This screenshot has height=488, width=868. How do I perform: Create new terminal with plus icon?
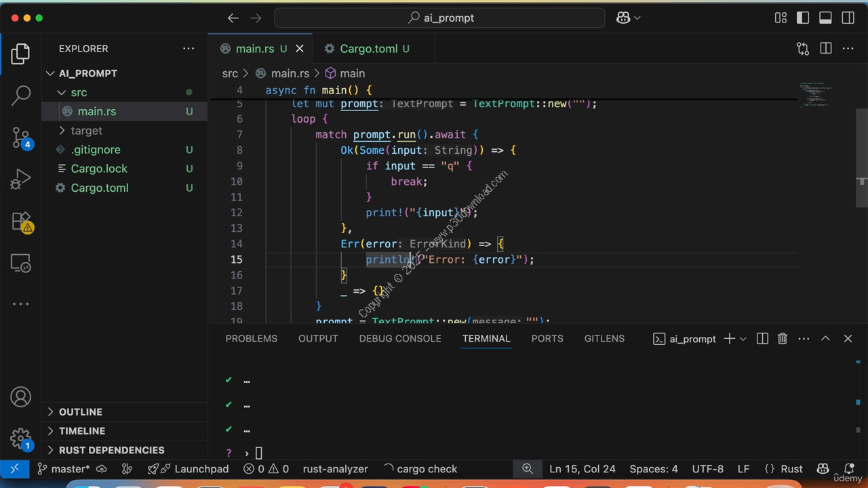click(x=729, y=338)
